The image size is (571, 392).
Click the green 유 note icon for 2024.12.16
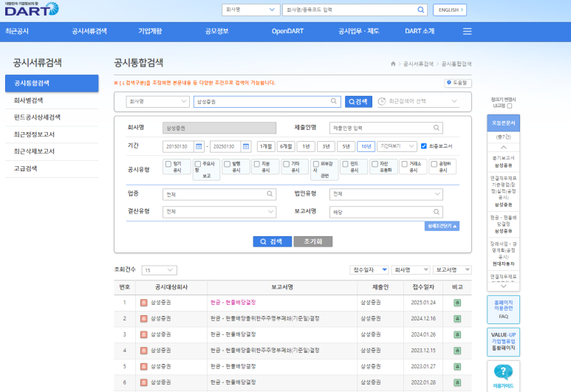(x=457, y=318)
